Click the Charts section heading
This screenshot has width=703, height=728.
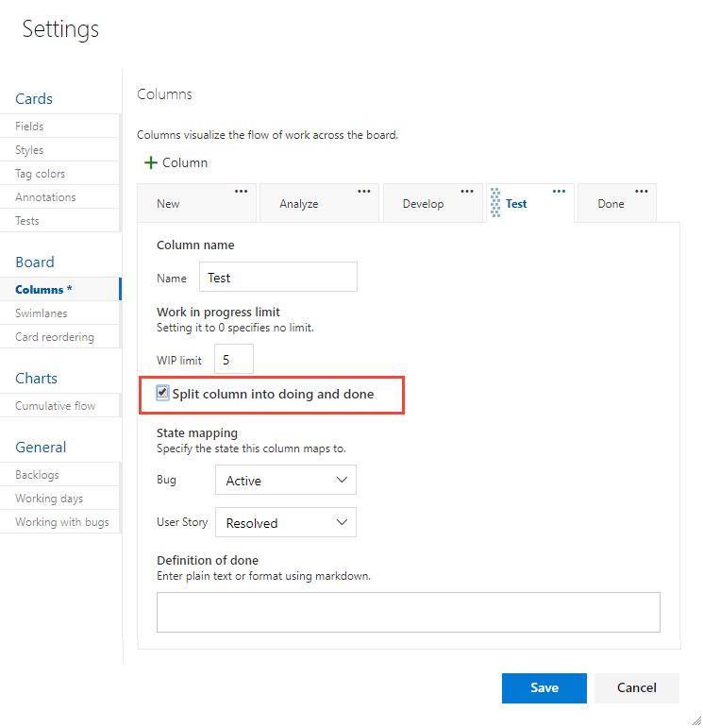click(36, 379)
